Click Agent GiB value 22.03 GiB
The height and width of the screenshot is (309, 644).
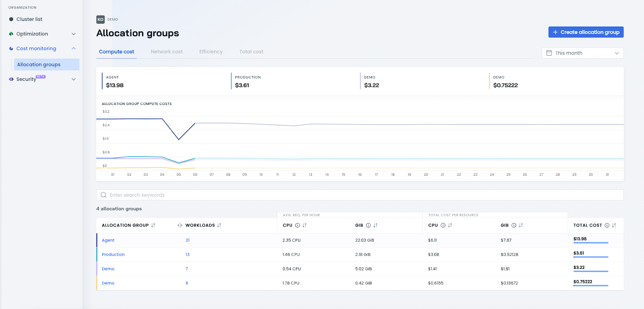tap(365, 240)
